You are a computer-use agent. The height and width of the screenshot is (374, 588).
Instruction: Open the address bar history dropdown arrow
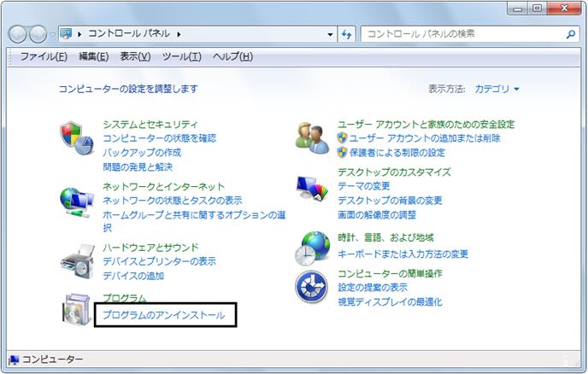click(330, 34)
